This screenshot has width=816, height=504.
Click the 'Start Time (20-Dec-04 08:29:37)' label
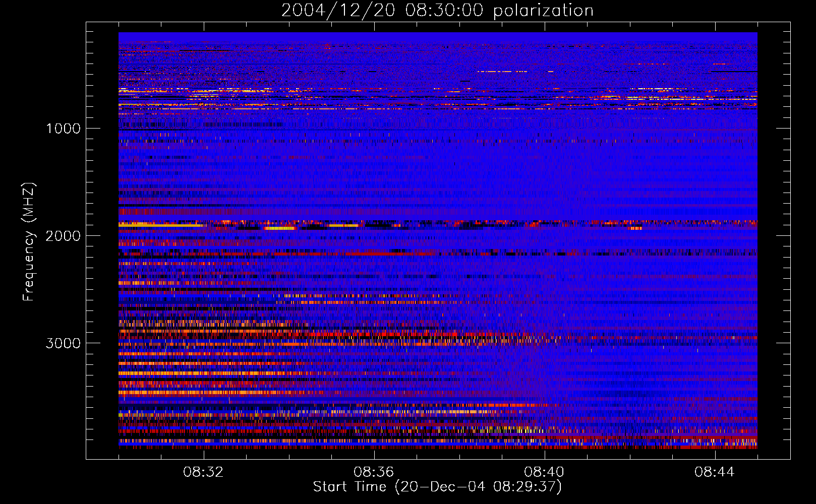pos(437,487)
